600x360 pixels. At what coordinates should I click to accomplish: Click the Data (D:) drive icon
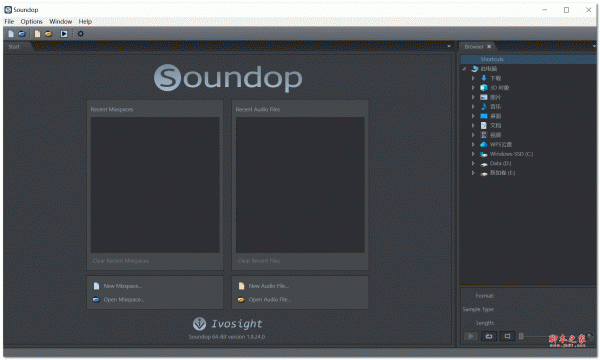coord(484,164)
